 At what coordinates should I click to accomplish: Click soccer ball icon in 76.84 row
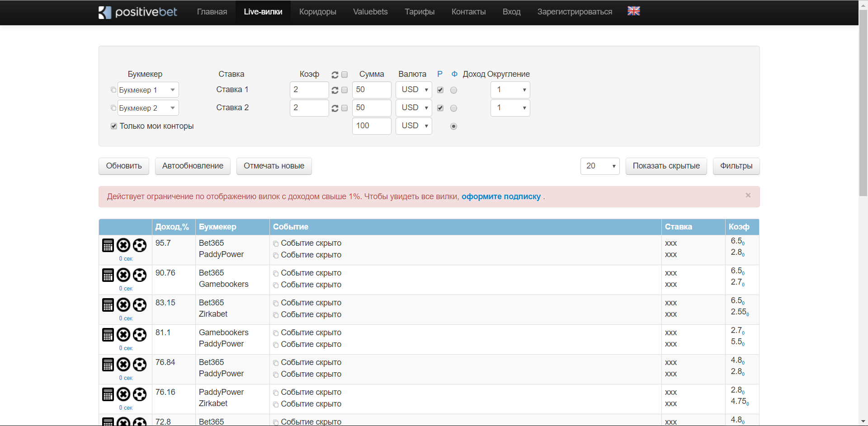coord(140,365)
